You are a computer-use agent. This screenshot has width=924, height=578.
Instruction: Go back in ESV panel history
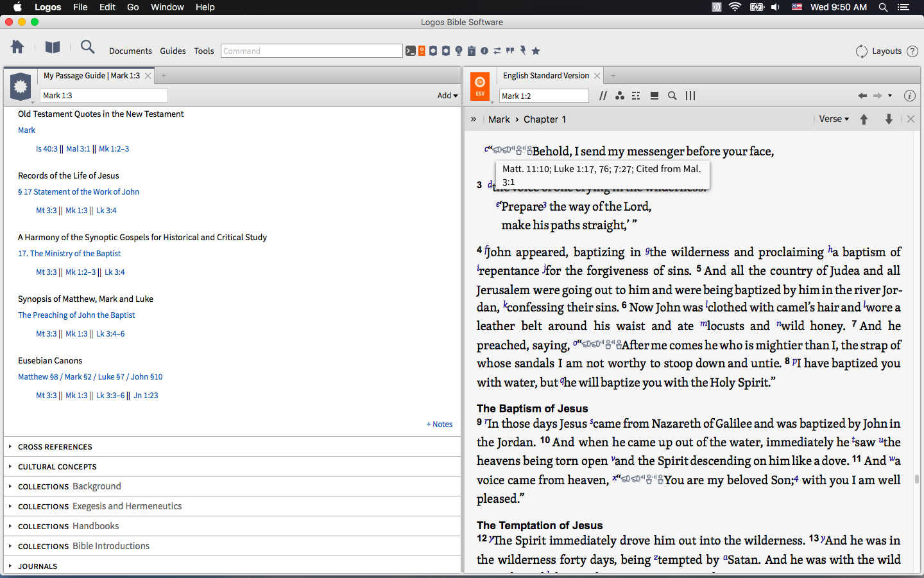(x=862, y=96)
